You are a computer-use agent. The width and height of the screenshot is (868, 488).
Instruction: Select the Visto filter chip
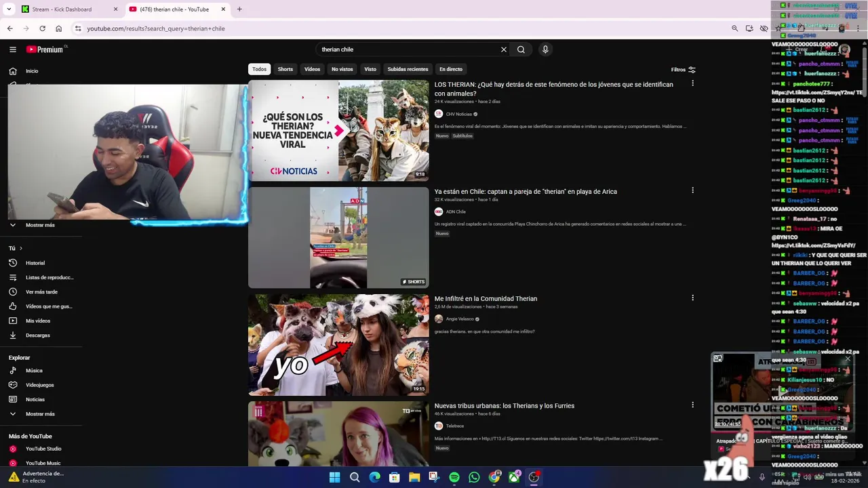tap(370, 69)
